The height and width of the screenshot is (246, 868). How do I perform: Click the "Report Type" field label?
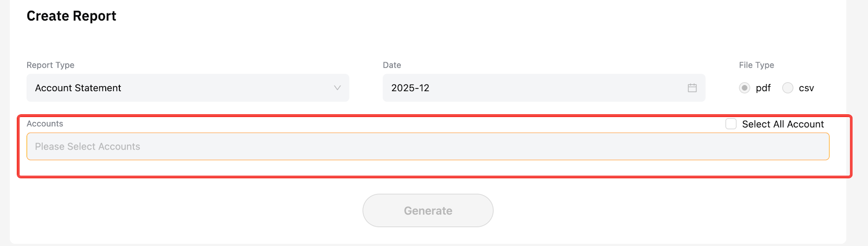[x=50, y=65]
